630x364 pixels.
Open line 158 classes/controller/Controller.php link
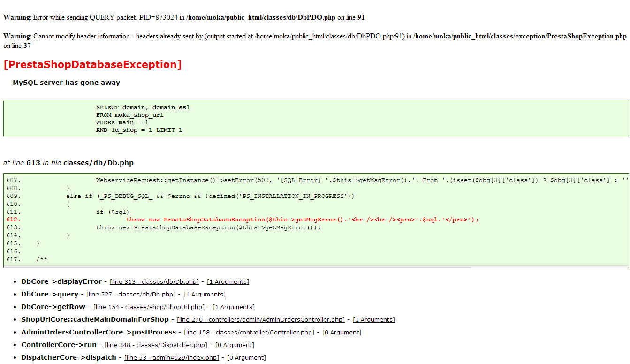249,333
